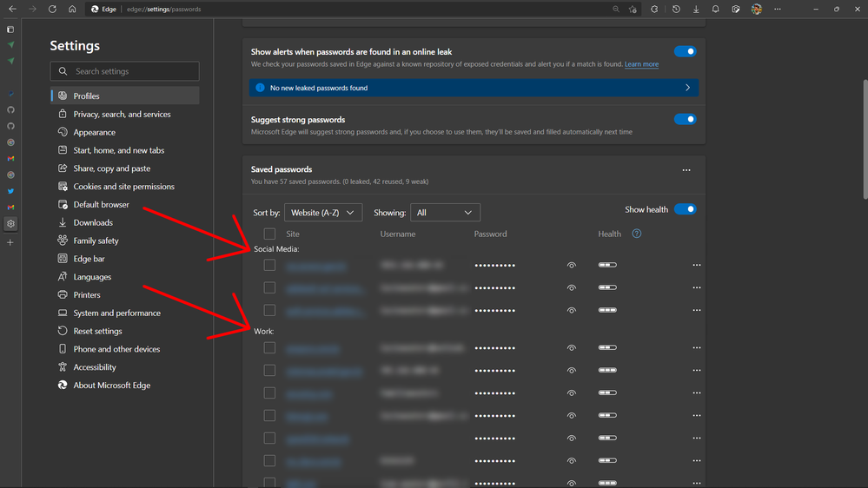Click health bar of first Social Media entry
The image size is (868, 488).
click(x=607, y=265)
